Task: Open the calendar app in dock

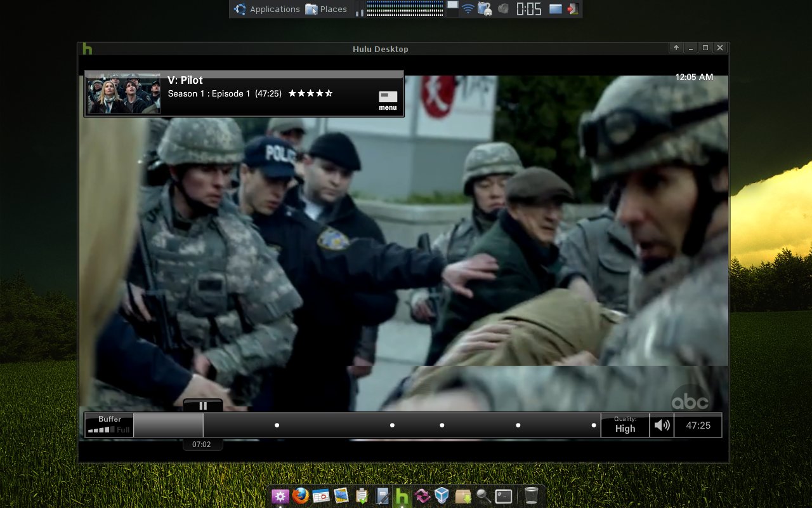Action: [x=321, y=496]
